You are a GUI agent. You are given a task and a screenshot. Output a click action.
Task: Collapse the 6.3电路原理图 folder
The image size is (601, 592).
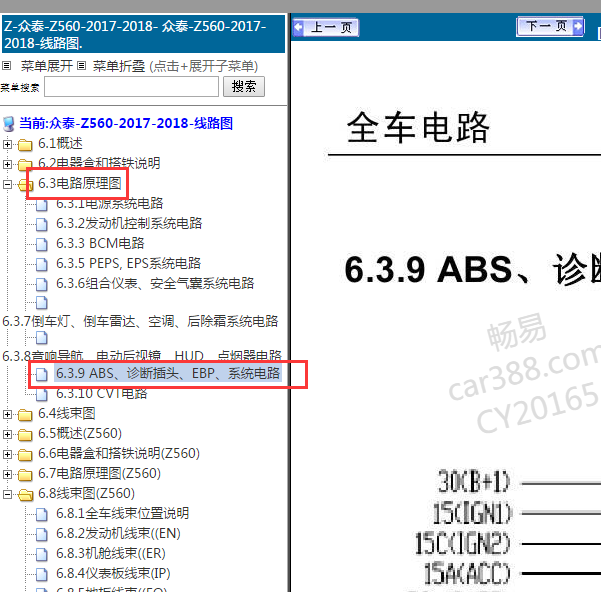point(7,184)
